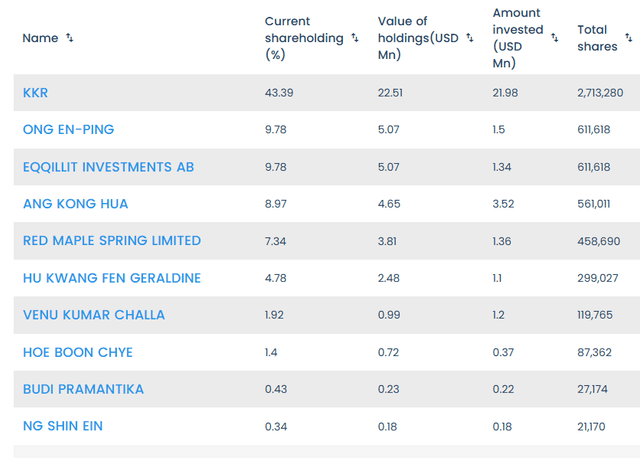Click sort icon next to Value of holdings
640x458 pixels.
[470, 38]
